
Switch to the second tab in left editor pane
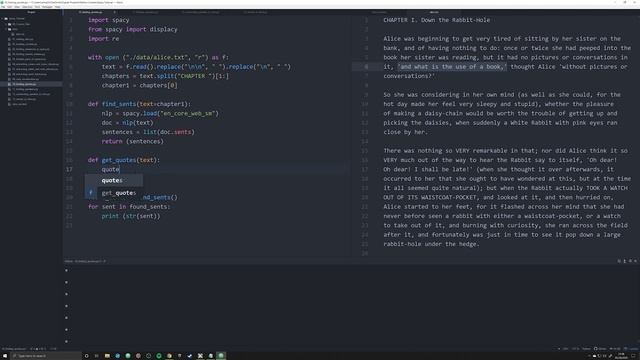click(x=147, y=12)
